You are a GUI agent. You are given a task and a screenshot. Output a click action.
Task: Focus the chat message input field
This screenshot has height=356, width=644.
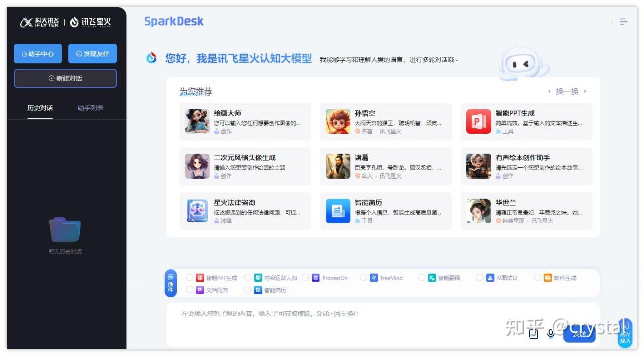point(383,324)
